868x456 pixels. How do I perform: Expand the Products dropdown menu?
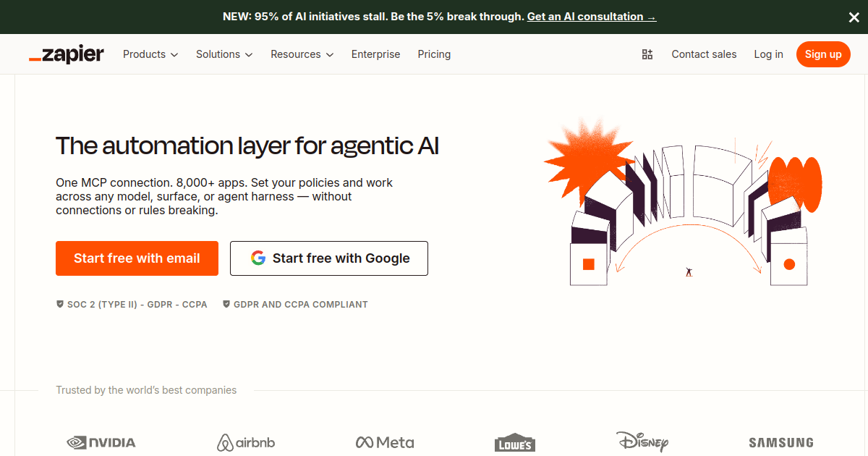(150, 54)
